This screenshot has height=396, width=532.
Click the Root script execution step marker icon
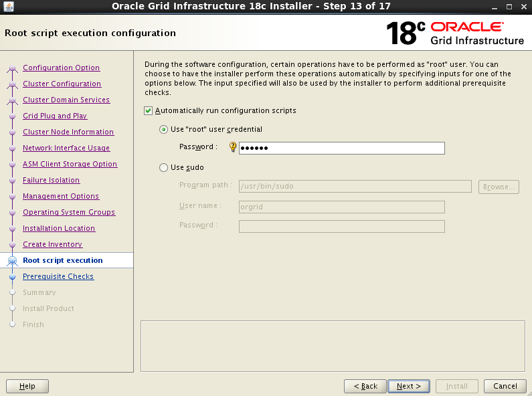click(13, 260)
